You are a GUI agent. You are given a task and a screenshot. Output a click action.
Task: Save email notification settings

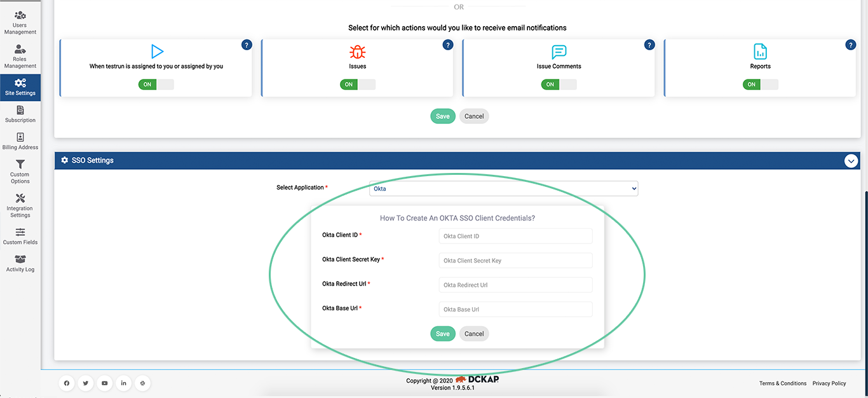click(443, 116)
